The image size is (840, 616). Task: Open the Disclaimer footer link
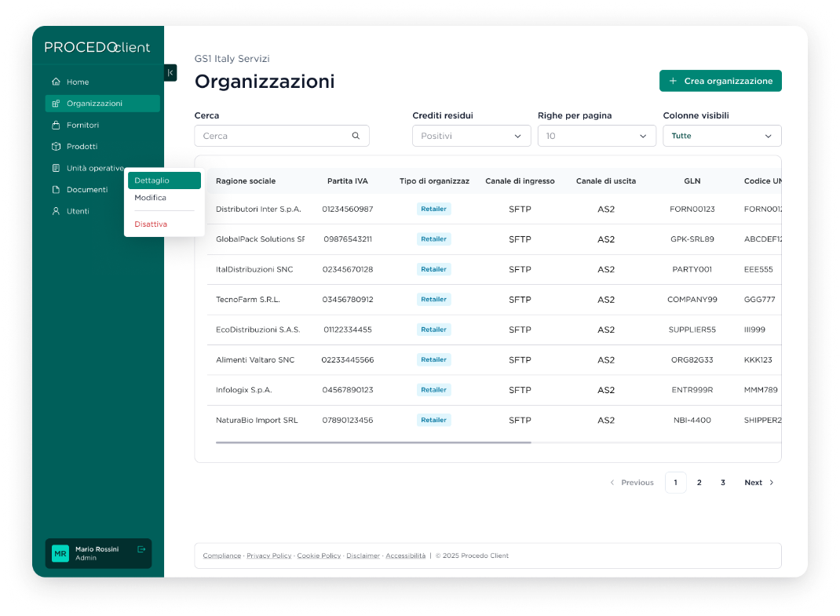363,556
